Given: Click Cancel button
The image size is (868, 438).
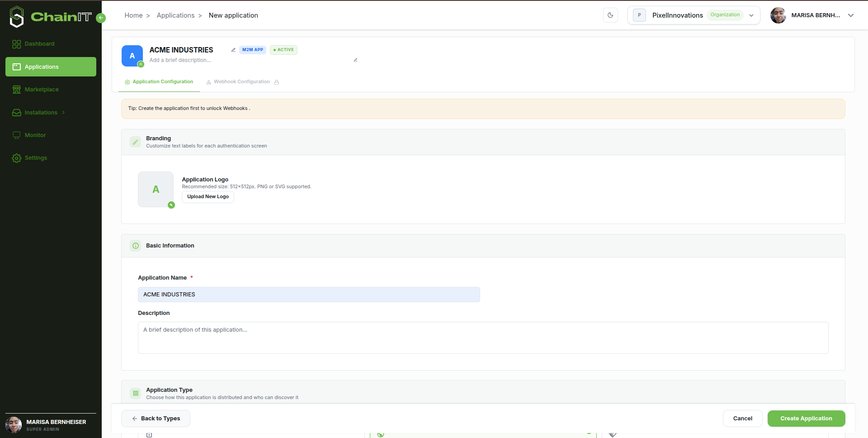Looking at the screenshot, I should pyautogui.click(x=742, y=419).
